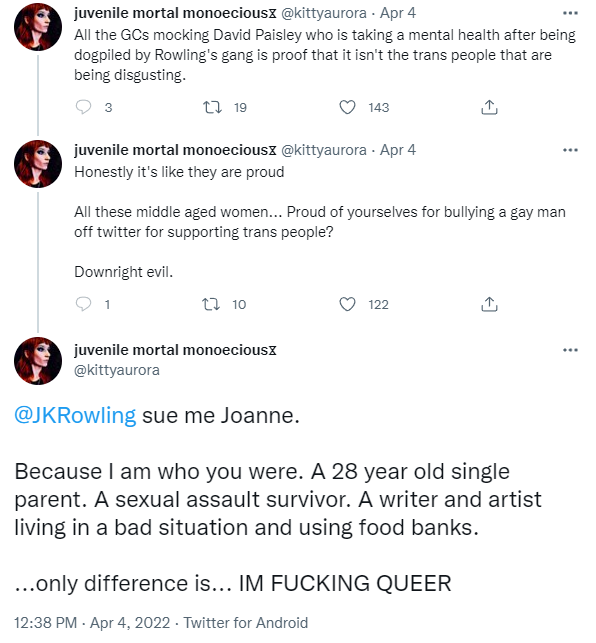
Task: Click the first tweet's profile avatar
Action: tap(38, 27)
